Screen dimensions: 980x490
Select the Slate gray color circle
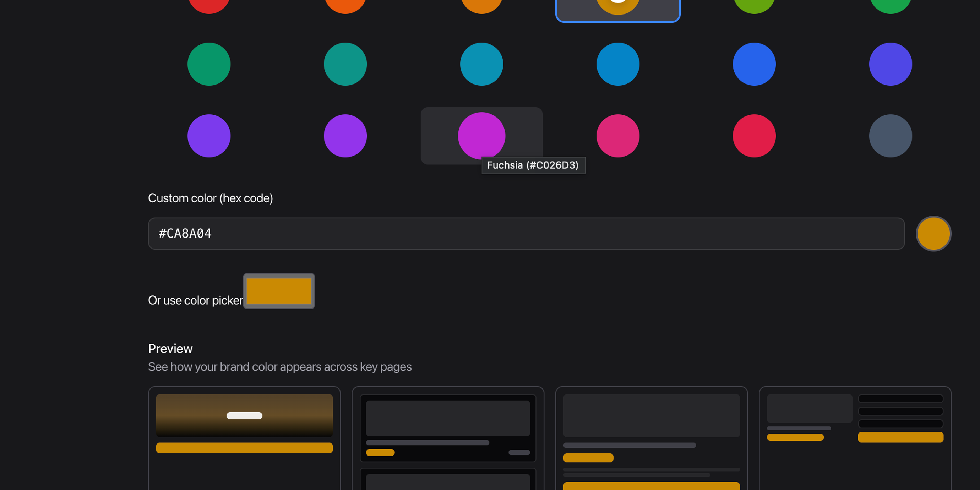(x=890, y=136)
